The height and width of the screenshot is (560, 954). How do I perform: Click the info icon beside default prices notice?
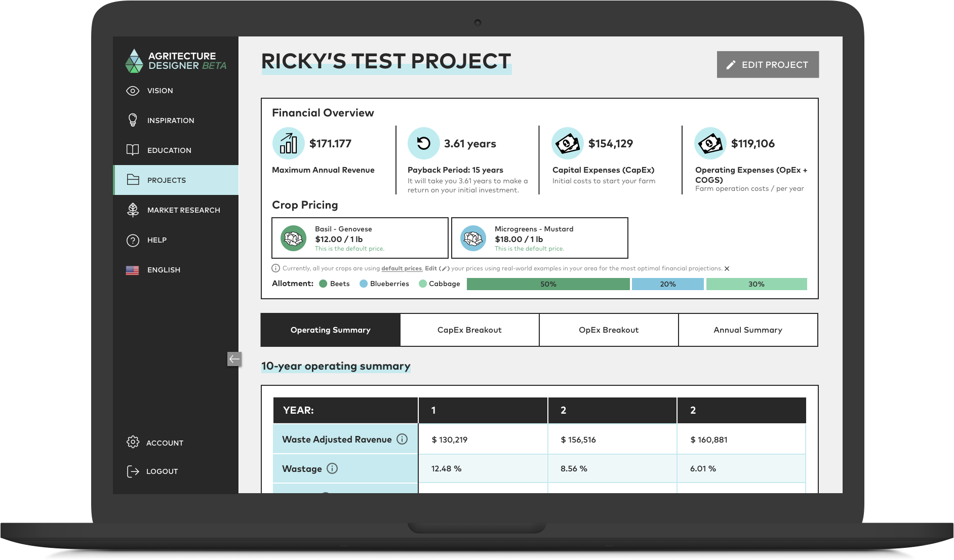276,268
